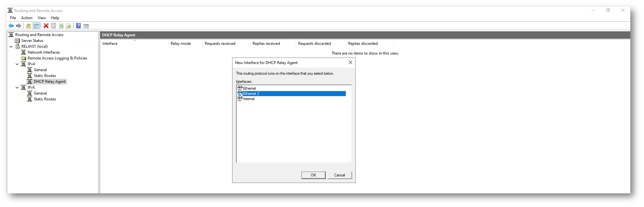This screenshot has height=207, width=644.
Task: Click the Up One Level folder icon
Action: coord(29,26)
